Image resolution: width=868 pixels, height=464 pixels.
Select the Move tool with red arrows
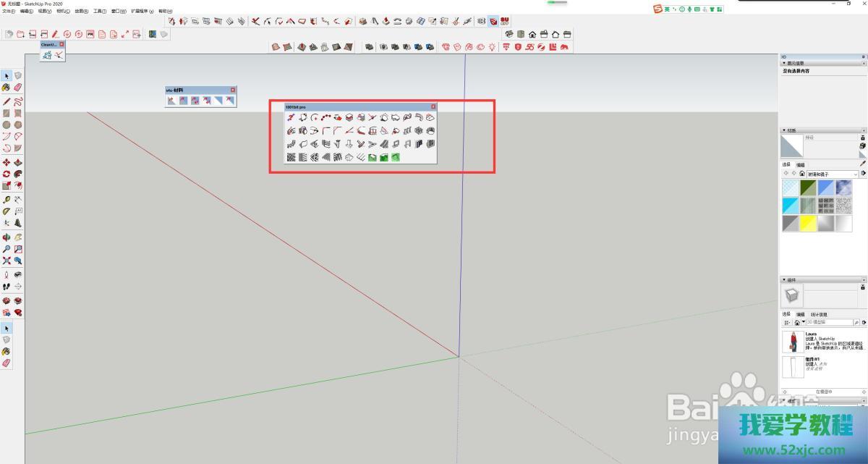pos(7,163)
